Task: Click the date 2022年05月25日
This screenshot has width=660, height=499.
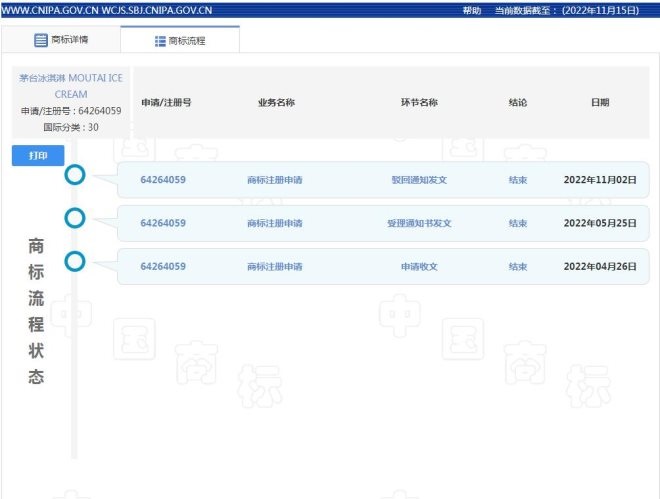Action: pos(600,223)
